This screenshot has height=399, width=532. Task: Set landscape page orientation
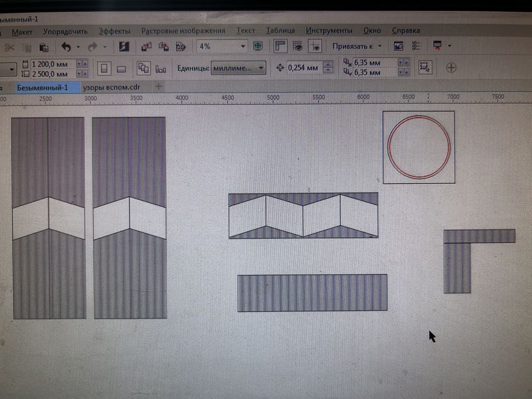pyautogui.click(x=121, y=69)
